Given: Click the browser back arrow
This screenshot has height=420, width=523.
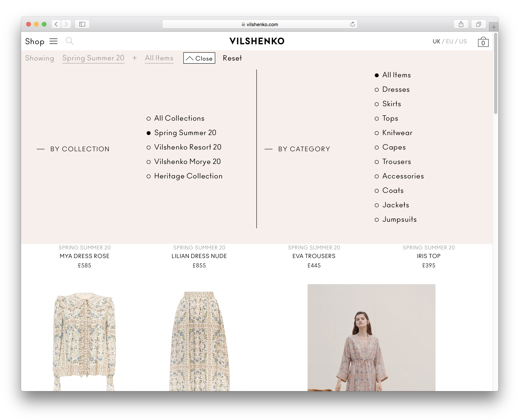Looking at the screenshot, I should 56,24.
